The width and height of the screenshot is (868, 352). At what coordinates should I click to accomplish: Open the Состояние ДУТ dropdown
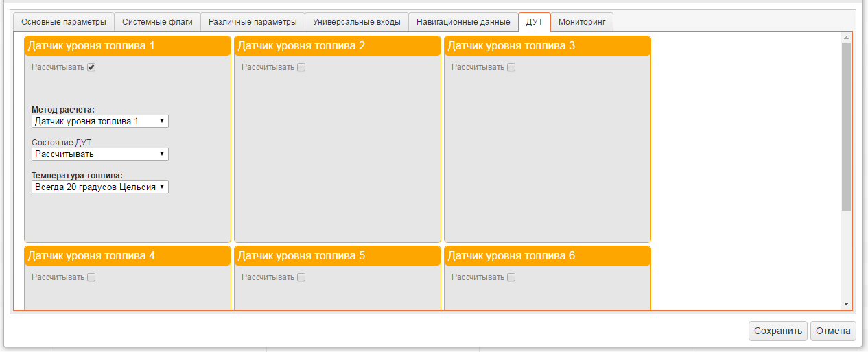pos(100,154)
